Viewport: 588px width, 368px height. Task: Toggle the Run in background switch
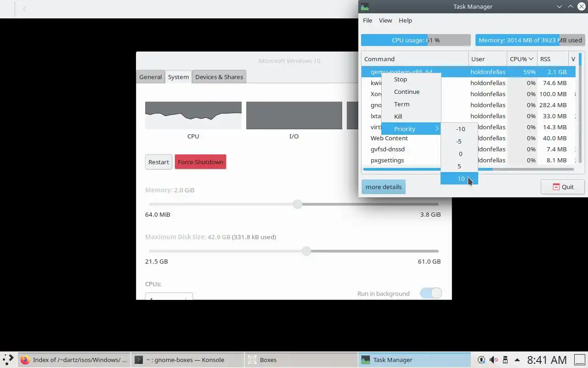pyautogui.click(x=431, y=293)
